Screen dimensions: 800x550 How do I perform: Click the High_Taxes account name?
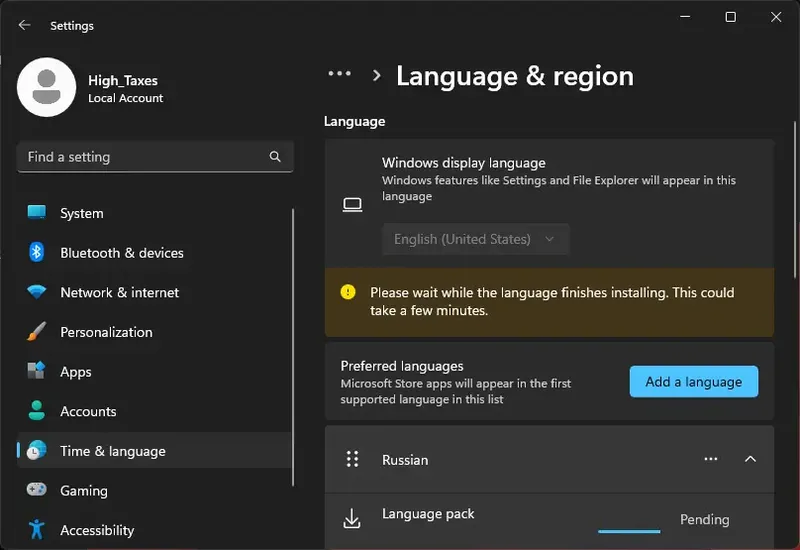coord(122,81)
